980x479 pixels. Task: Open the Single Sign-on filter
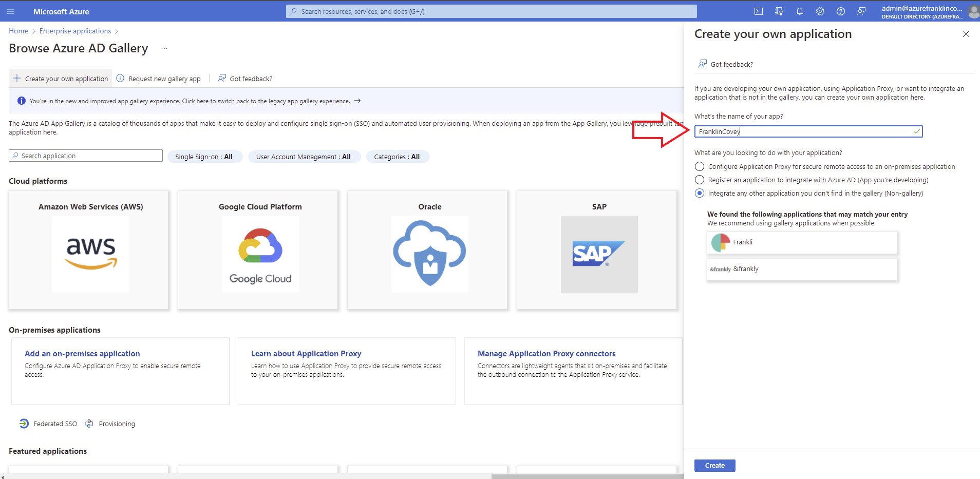click(x=204, y=157)
